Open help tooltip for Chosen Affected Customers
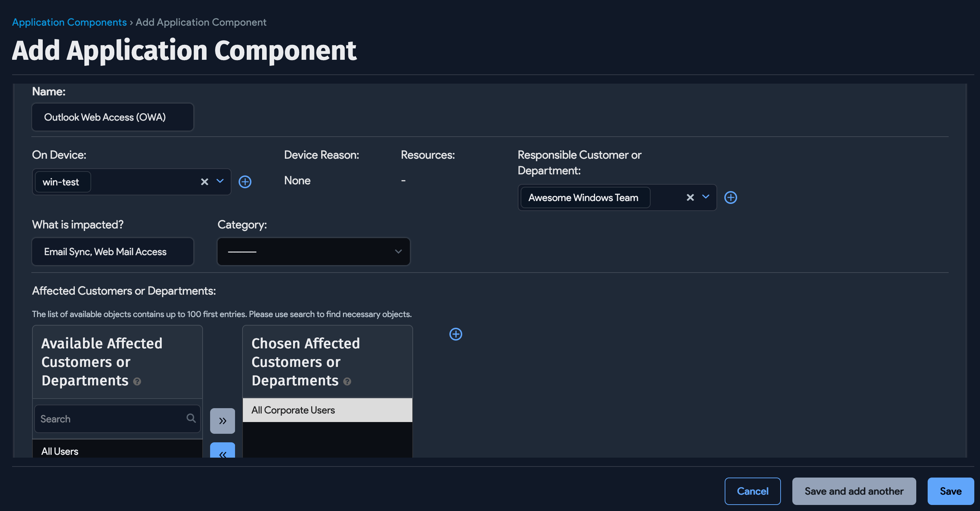The height and width of the screenshot is (511, 980). (346, 382)
